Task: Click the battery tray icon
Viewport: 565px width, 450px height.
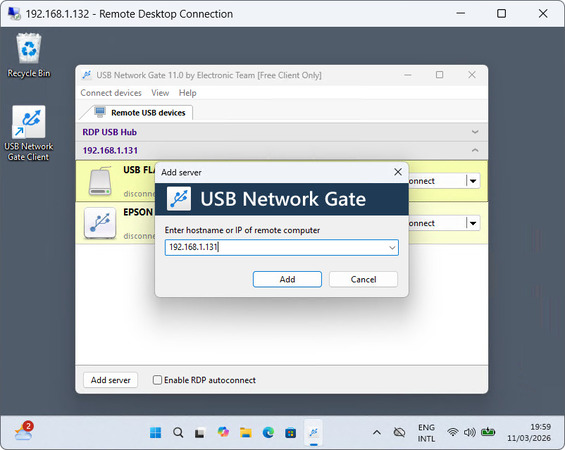Action: pyautogui.click(x=488, y=432)
